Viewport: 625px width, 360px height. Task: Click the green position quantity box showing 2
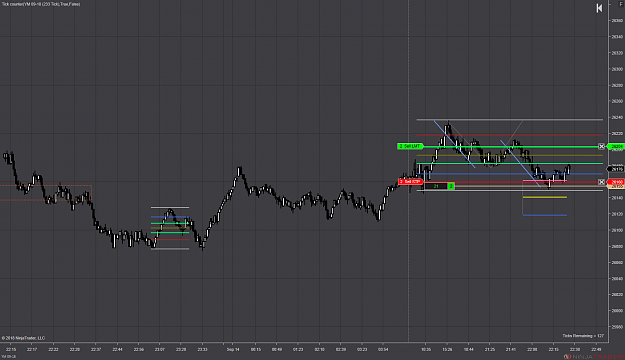(451, 186)
